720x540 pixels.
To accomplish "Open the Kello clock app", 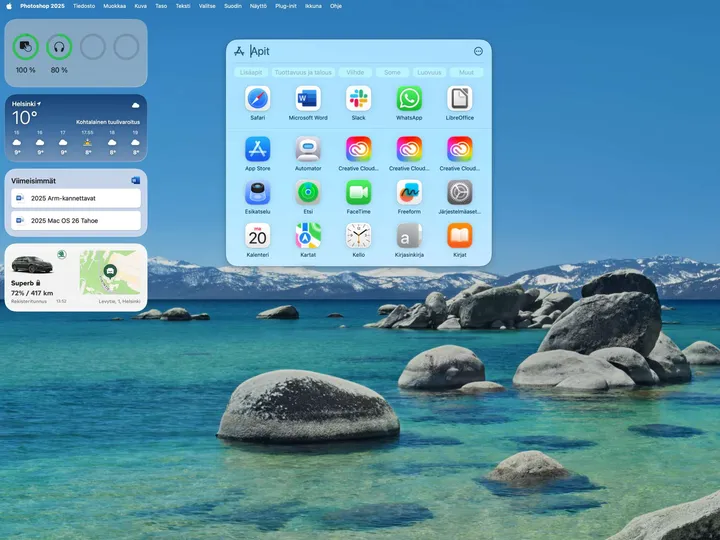I will [358, 236].
